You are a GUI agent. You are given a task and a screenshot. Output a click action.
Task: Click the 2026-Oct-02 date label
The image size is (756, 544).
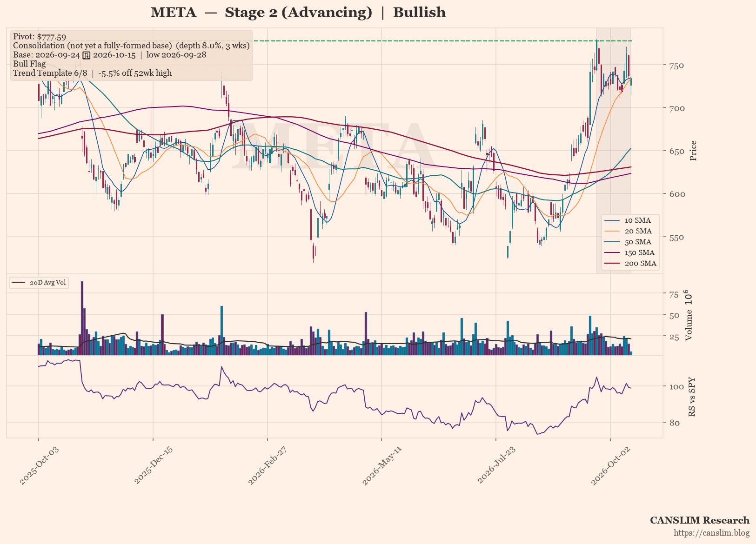tap(611, 466)
